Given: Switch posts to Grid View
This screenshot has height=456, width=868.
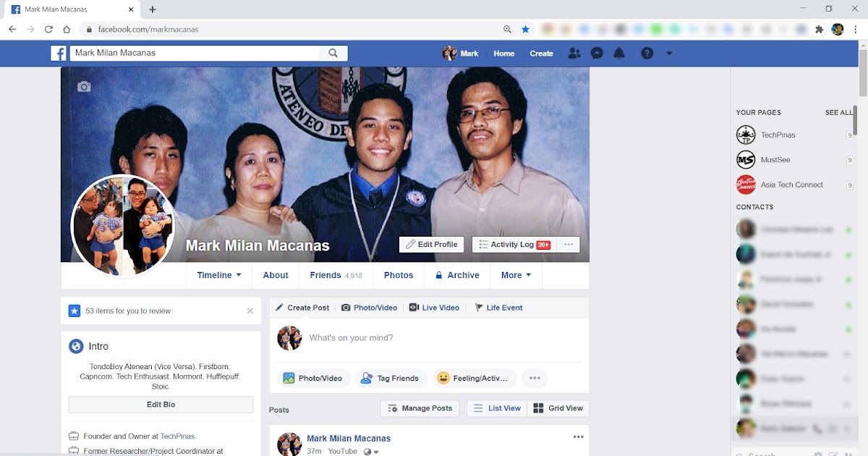Looking at the screenshot, I should point(558,408).
